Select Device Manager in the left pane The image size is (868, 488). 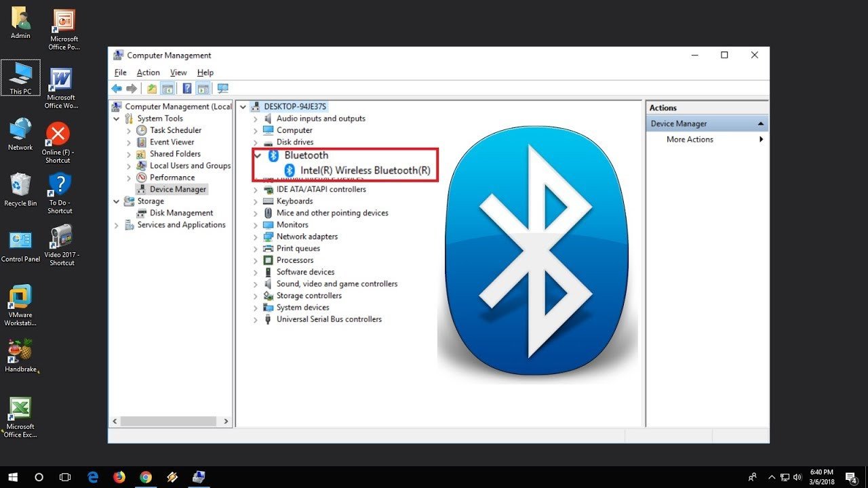click(x=178, y=189)
